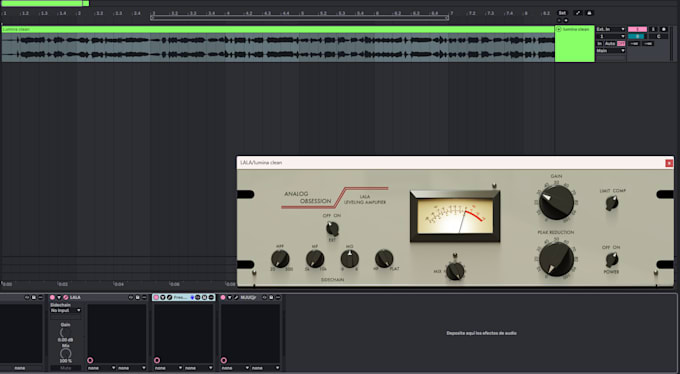Click hot-swap preset icon on MJUCjr device

point(265,297)
